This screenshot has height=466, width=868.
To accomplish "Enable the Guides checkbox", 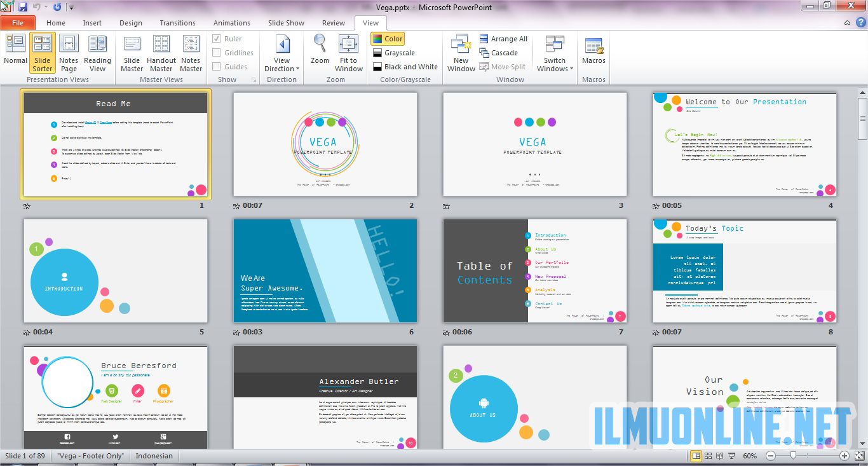I will tap(217, 67).
